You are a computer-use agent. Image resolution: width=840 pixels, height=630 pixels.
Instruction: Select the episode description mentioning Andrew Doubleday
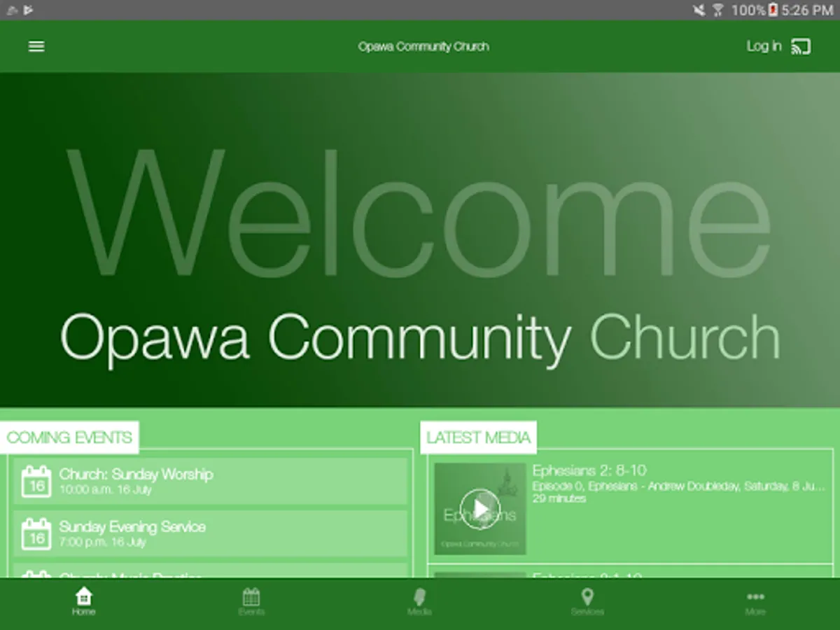678,486
